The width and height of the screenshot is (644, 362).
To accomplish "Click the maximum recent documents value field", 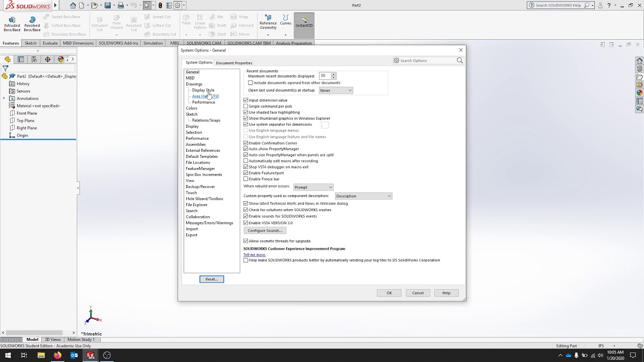I will [325, 76].
